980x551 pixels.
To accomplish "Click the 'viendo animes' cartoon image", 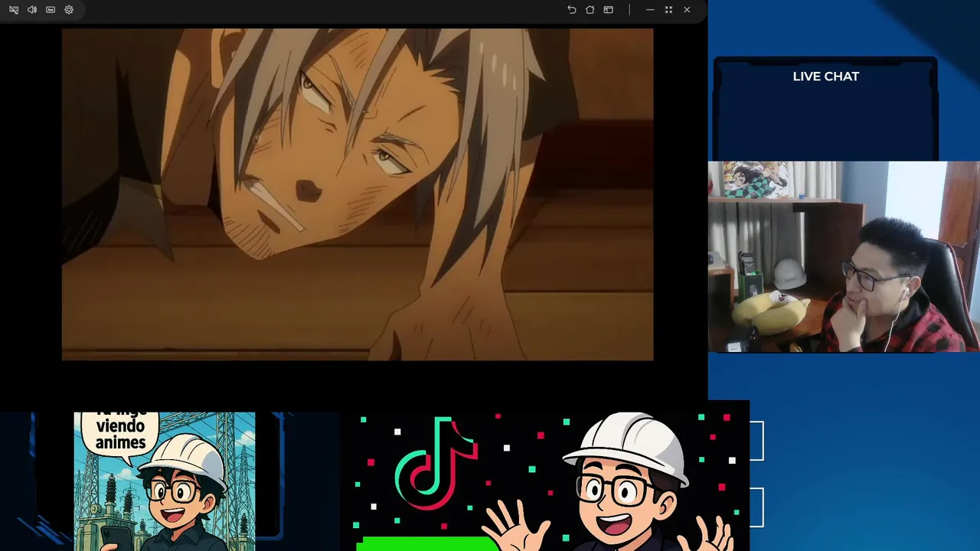I will pyautogui.click(x=165, y=481).
